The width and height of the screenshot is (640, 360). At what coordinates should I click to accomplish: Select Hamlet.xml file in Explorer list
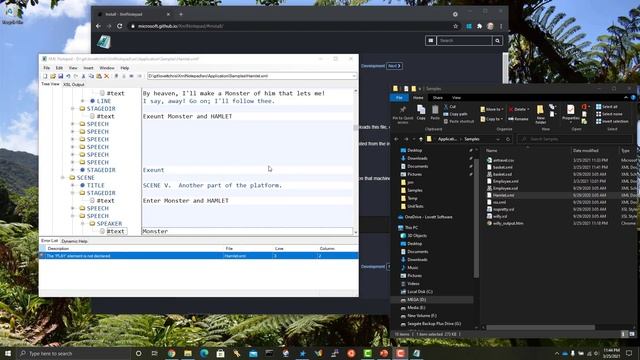click(x=503, y=196)
